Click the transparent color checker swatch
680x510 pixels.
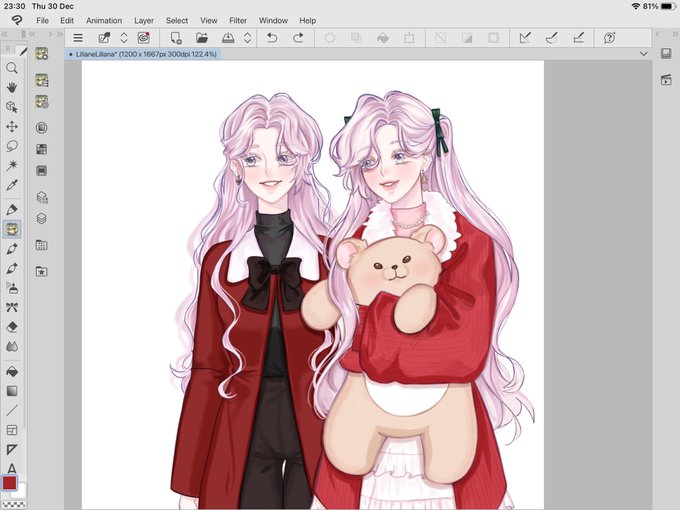click(x=14, y=504)
